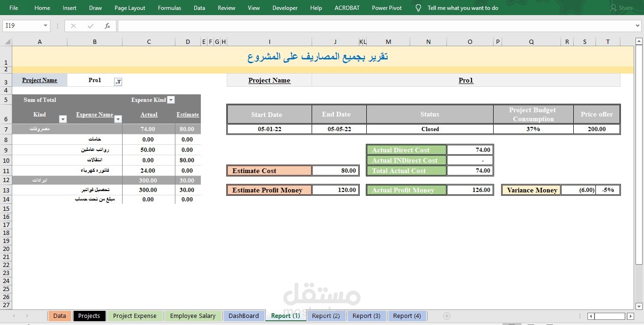The image size is (644, 325).
Task: Add a new worksheet using the plus icon
Action: 446,316
